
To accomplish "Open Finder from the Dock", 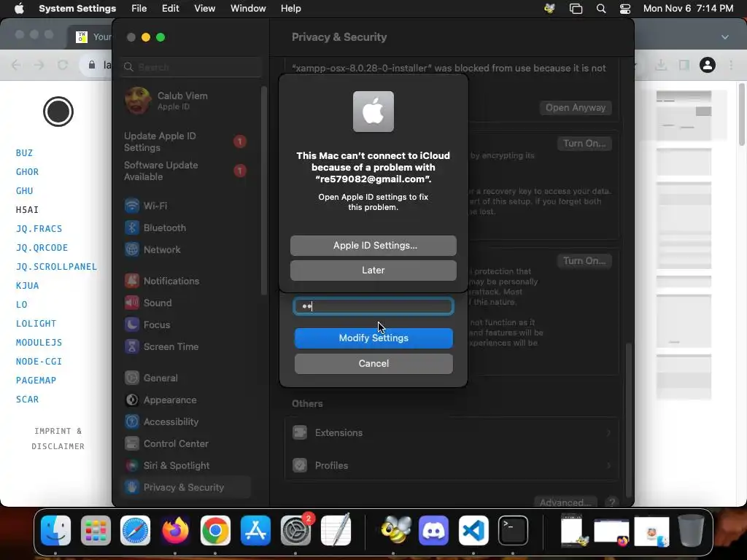I will coord(55,530).
